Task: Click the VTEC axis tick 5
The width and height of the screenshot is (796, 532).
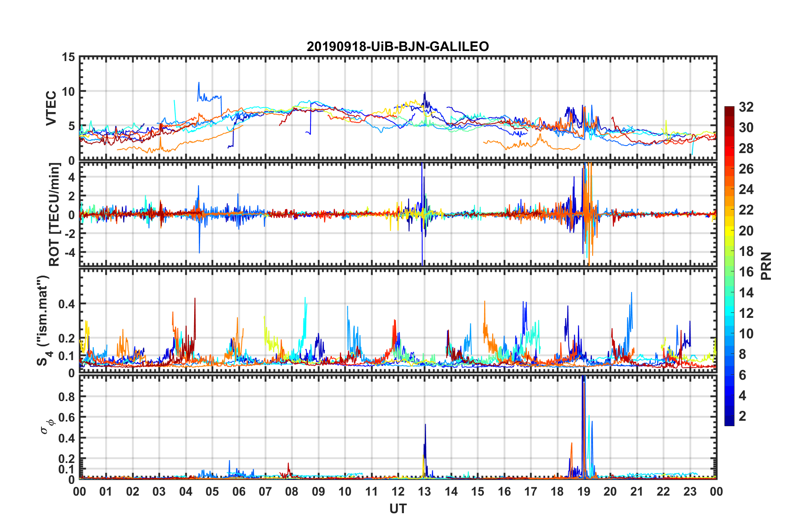Action: [x=72, y=126]
